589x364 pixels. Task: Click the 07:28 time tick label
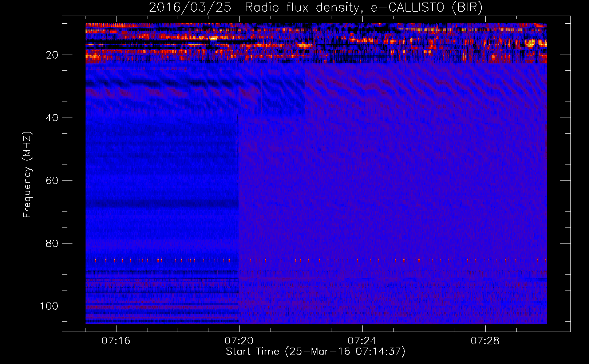485,341
